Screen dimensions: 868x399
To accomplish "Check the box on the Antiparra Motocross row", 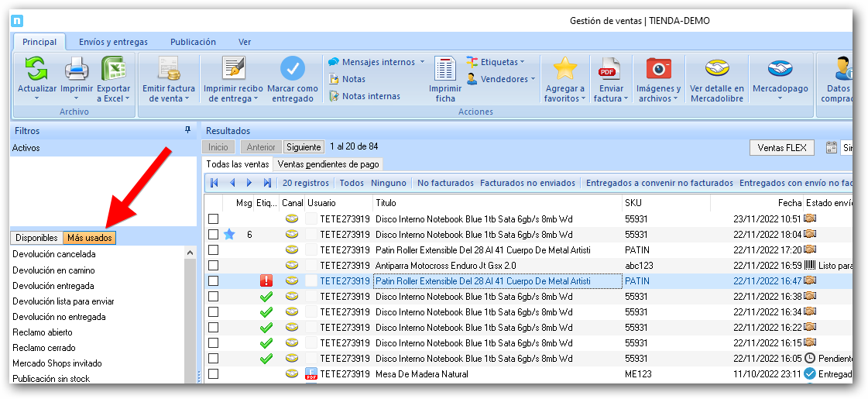I will tap(213, 266).
